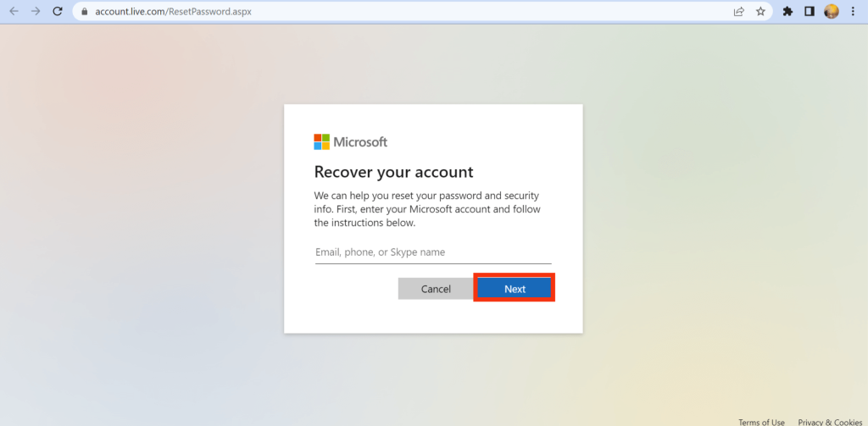Toggle the browser side panel

(810, 11)
